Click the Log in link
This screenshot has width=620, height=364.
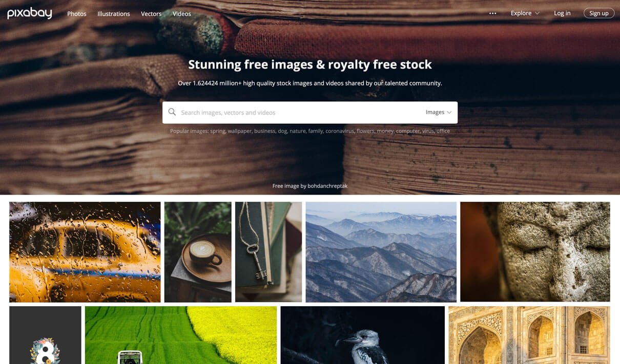562,13
